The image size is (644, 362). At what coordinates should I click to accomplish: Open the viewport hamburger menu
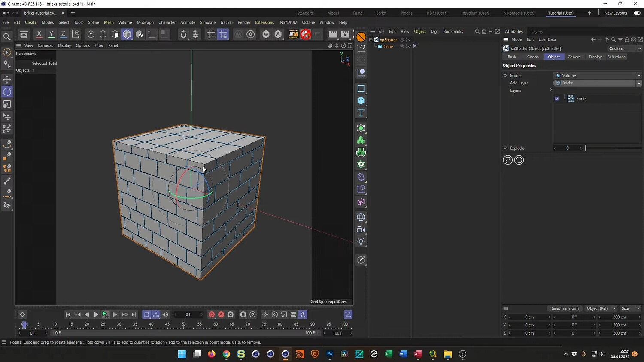click(18, 45)
